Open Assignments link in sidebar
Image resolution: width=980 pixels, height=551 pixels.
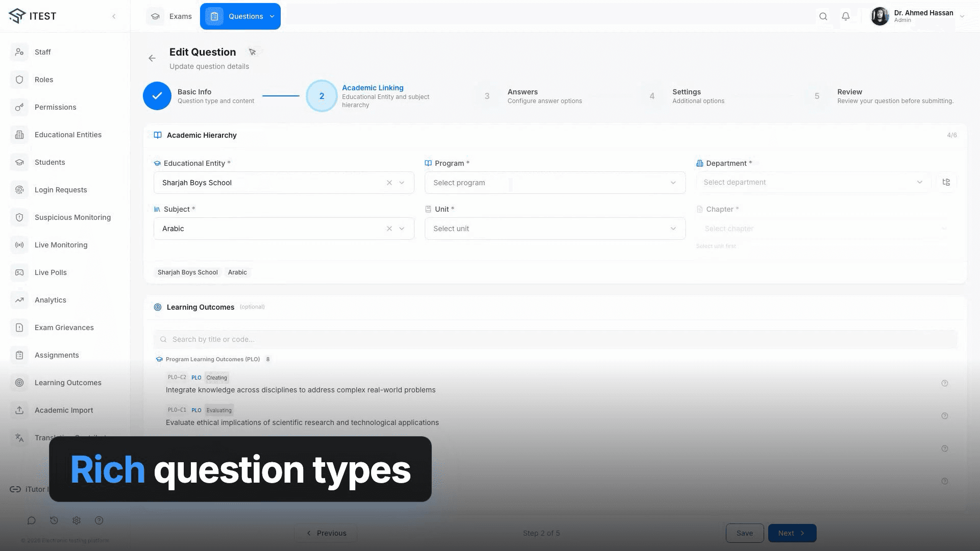tap(57, 355)
